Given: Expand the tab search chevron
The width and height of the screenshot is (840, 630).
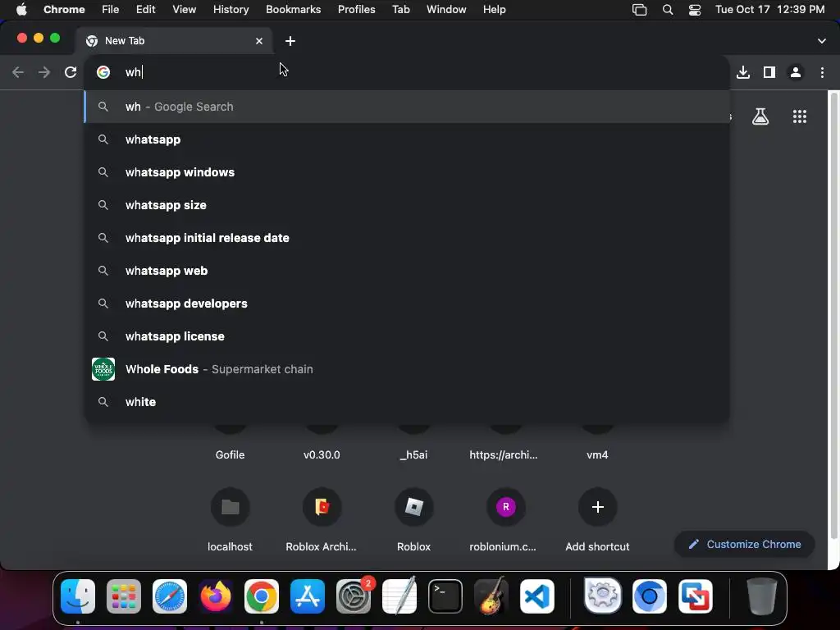Looking at the screenshot, I should click(822, 41).
